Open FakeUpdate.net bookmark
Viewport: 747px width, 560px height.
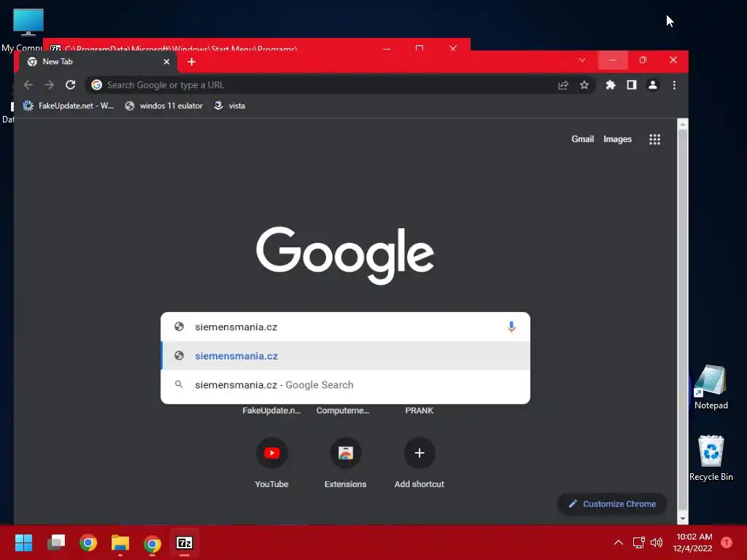tap(69, 106)
